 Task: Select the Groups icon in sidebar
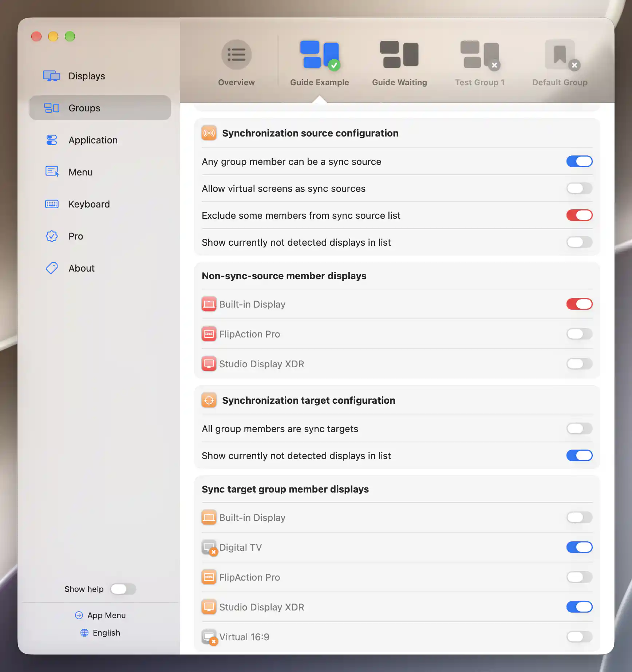pyautogui.click(x=52, y=108)
